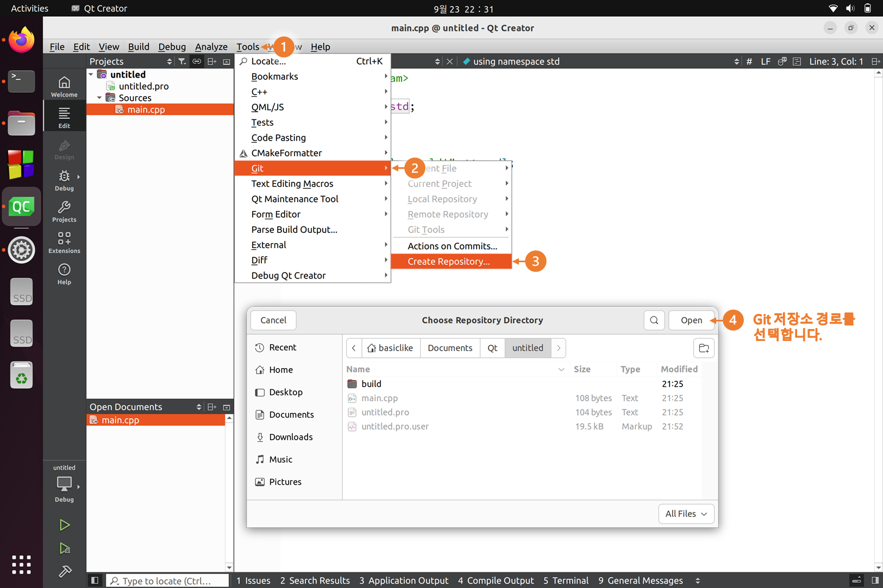Click the Cancel button in dialog
The height and width of the screenshot is (588, 883).
tap(273, 320)
